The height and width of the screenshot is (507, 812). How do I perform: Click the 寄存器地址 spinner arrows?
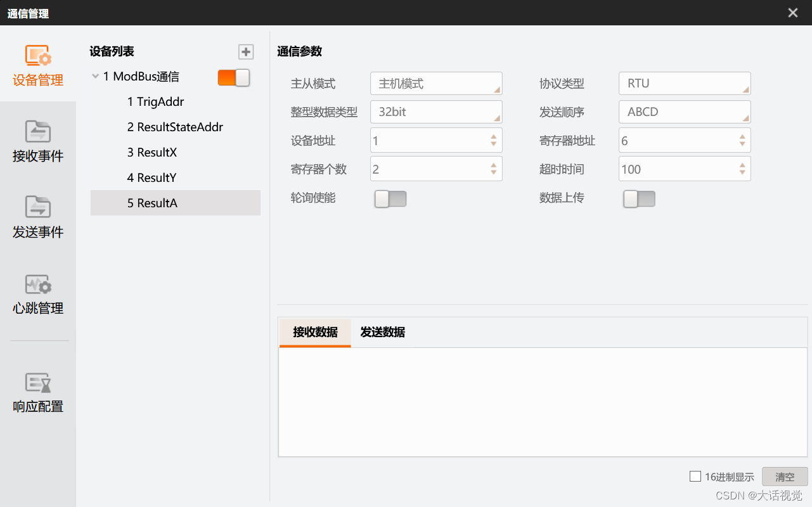(x=742, y=141)
